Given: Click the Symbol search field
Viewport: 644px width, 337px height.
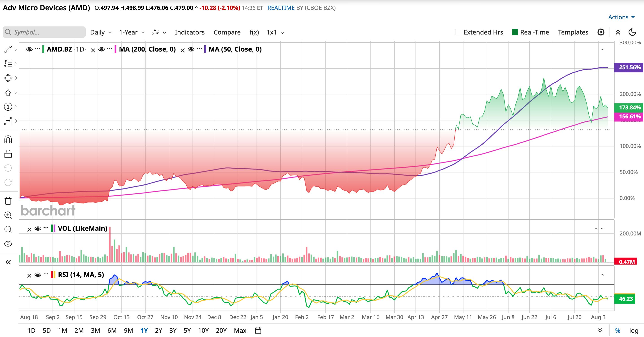Looking at the screenshot, I should pos(44,32).
